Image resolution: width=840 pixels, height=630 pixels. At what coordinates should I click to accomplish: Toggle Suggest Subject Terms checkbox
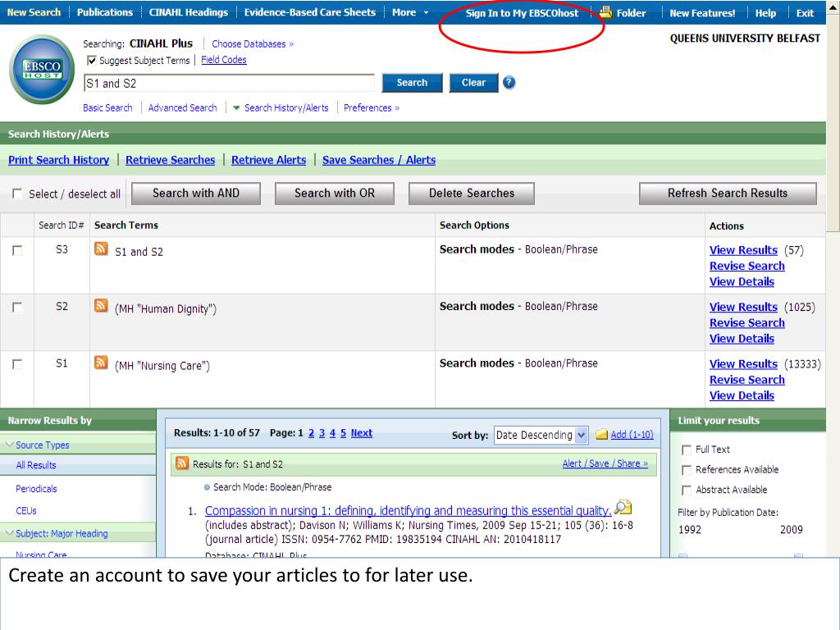point(92,61)
